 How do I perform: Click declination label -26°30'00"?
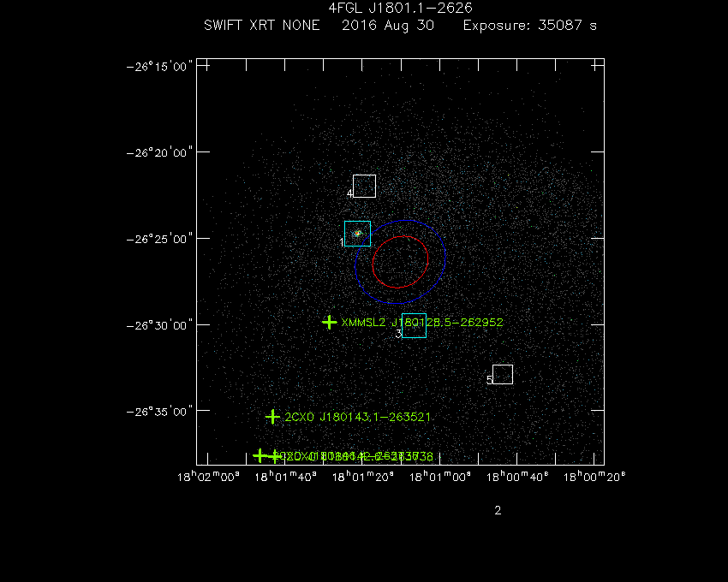pos(159,325)
